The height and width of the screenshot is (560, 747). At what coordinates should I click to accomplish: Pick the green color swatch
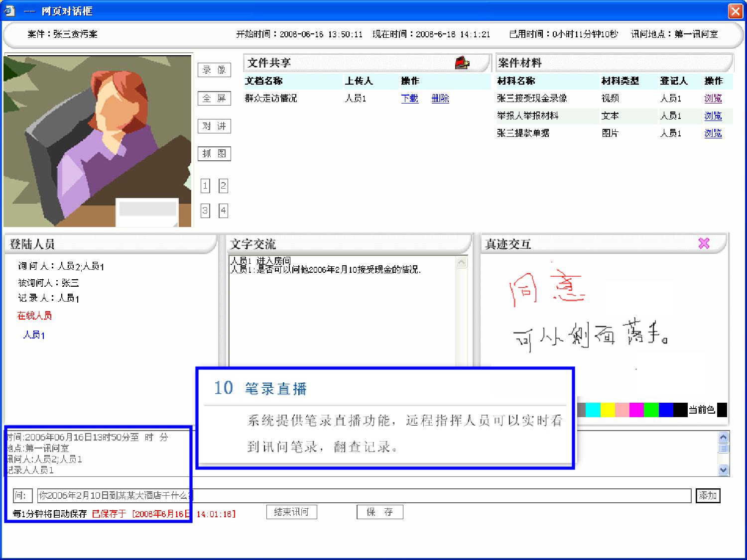[651, 410]
